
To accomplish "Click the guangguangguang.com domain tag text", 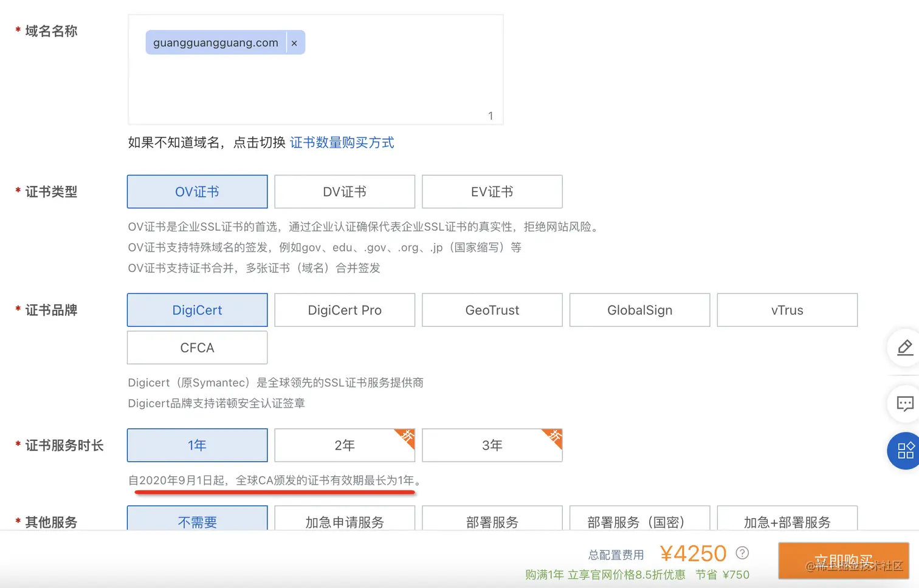I will 216,43.
